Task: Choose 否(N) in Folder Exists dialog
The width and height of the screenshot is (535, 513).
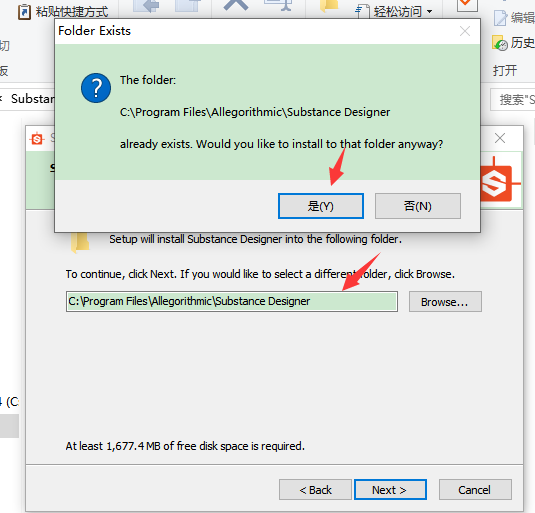Action: (x=418, y=206)
